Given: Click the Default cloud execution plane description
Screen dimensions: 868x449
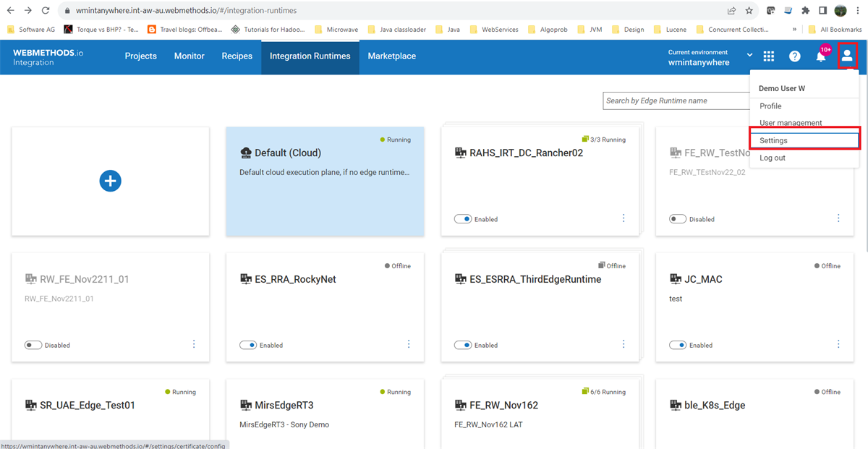Looking at the screenshot, I should (324, 172).
